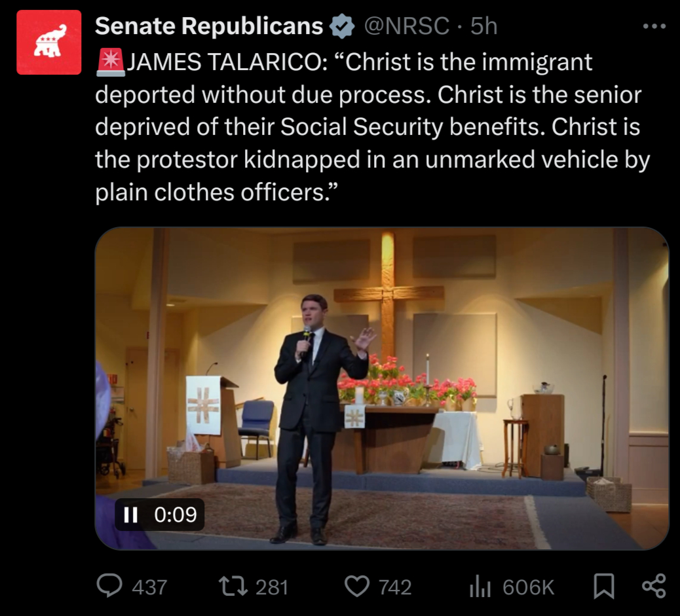The height and width of the screenshot is (616, 680).
Task: Bookmark this post
Action: point(603,587)
